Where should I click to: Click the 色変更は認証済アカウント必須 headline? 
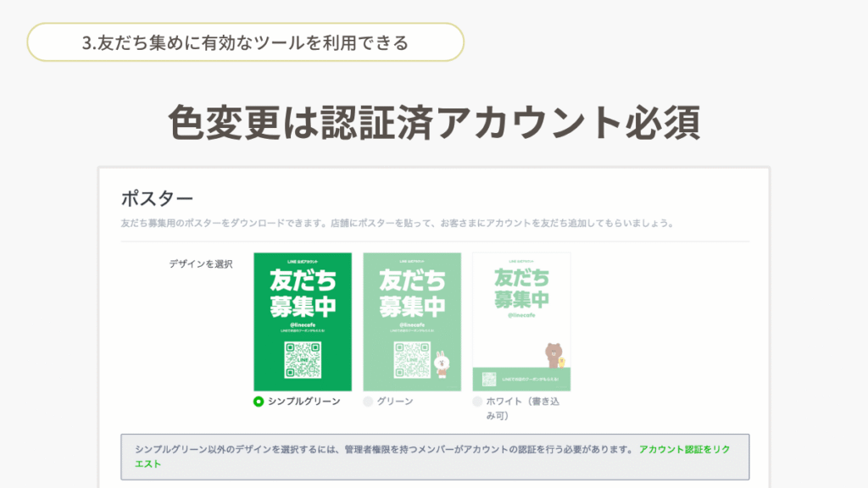(435, 122)
